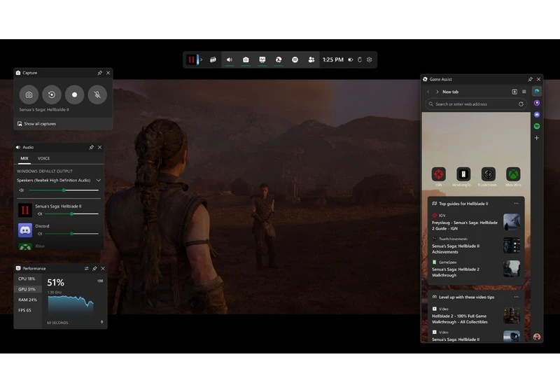
Task: Switch to the VOICE tab in Audio
Action: point(43,158)
